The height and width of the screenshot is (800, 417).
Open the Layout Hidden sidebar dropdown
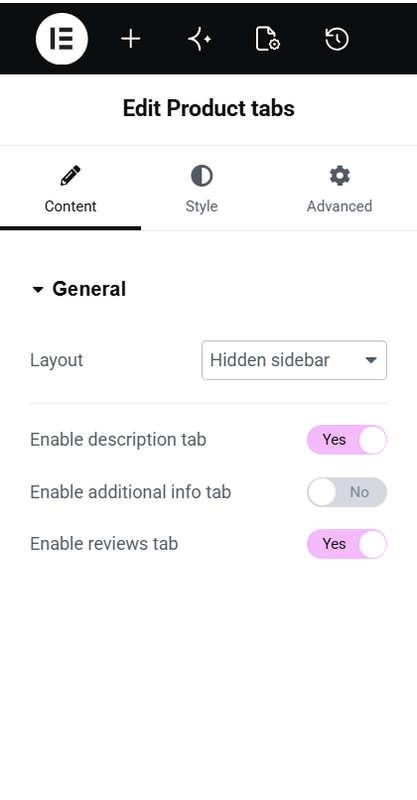pos(294,360)
